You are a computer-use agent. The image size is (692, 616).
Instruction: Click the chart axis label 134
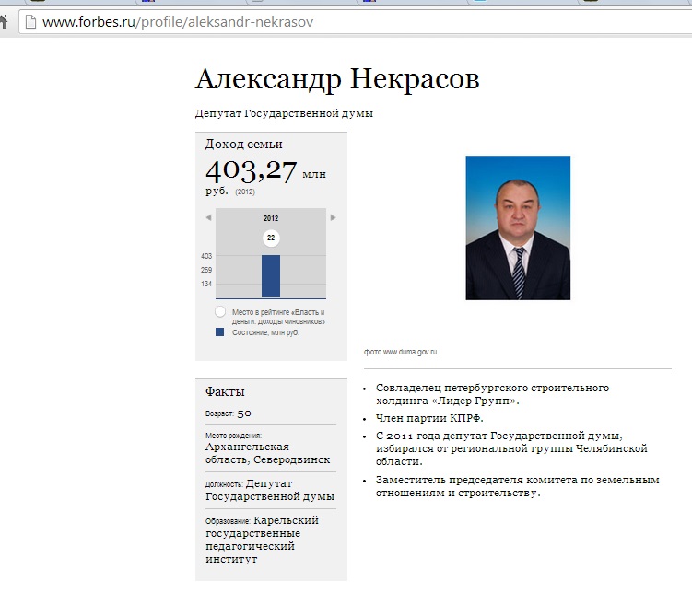pos(206,284)
